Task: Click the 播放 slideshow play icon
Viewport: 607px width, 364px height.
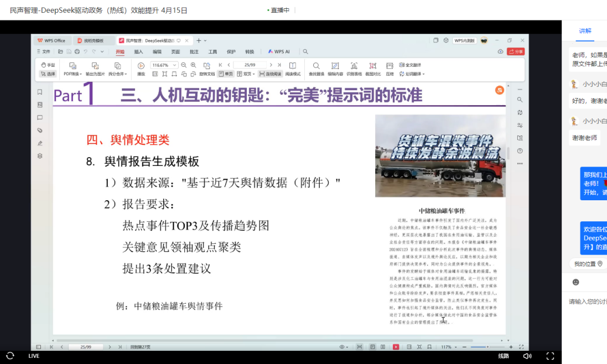Action: (x=141, y=66)
